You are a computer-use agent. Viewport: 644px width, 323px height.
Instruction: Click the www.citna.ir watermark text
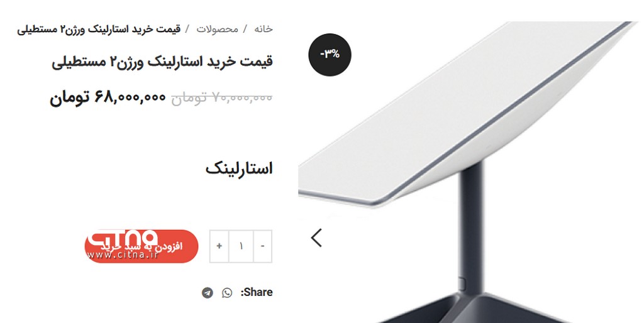tap(123, 255)
